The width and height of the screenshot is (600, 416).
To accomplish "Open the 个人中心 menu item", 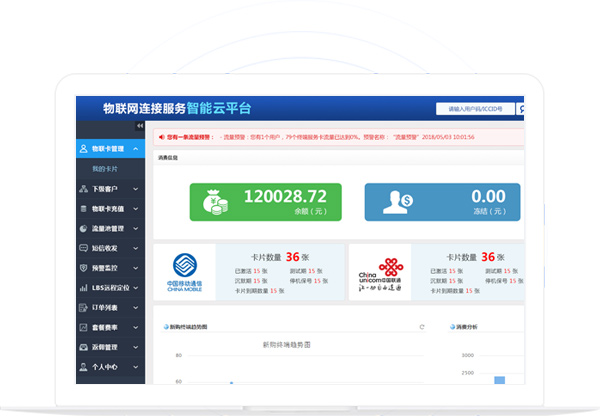I will tap(106, 367).
